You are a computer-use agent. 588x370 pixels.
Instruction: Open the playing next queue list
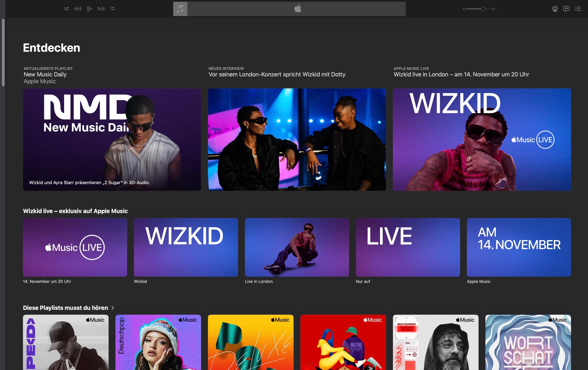(x=578, y=9)
